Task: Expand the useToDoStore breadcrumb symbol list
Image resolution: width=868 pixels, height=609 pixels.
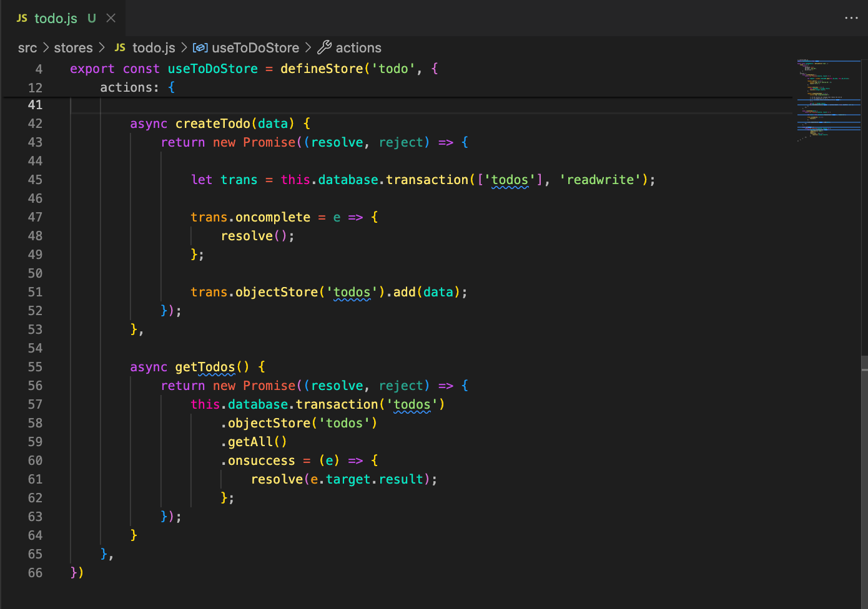Action: click(255, 47)
